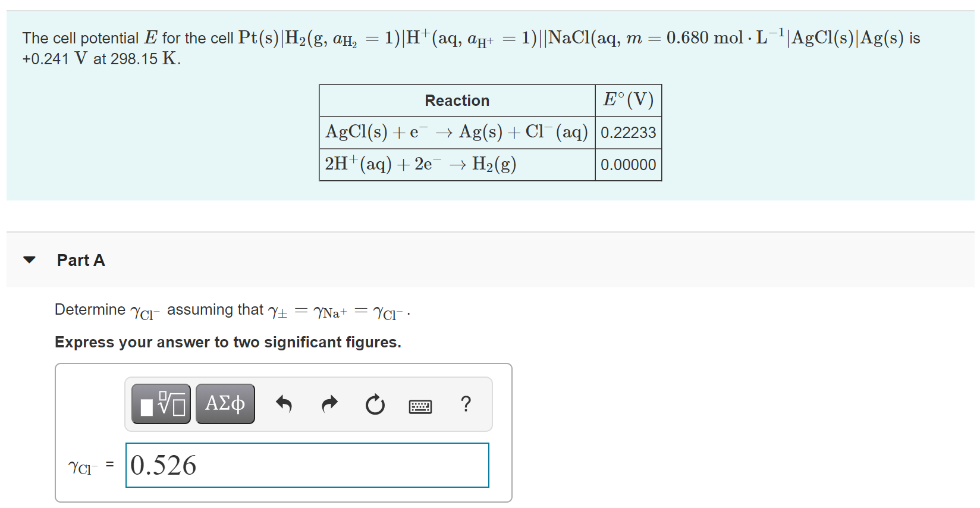Click the γCl⁻ answer input field
980x508 pixels.
(x=307, y=465)
